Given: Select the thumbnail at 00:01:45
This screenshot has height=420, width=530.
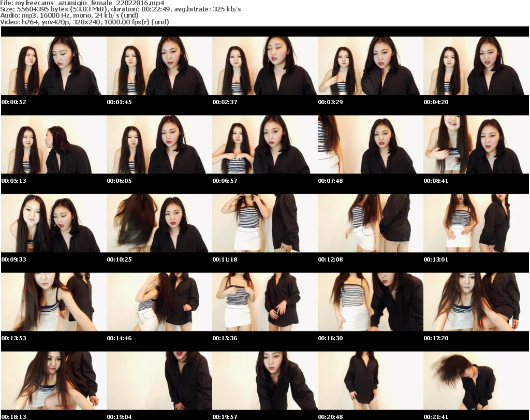Looking at the screenshot, I should click(159, 66).
